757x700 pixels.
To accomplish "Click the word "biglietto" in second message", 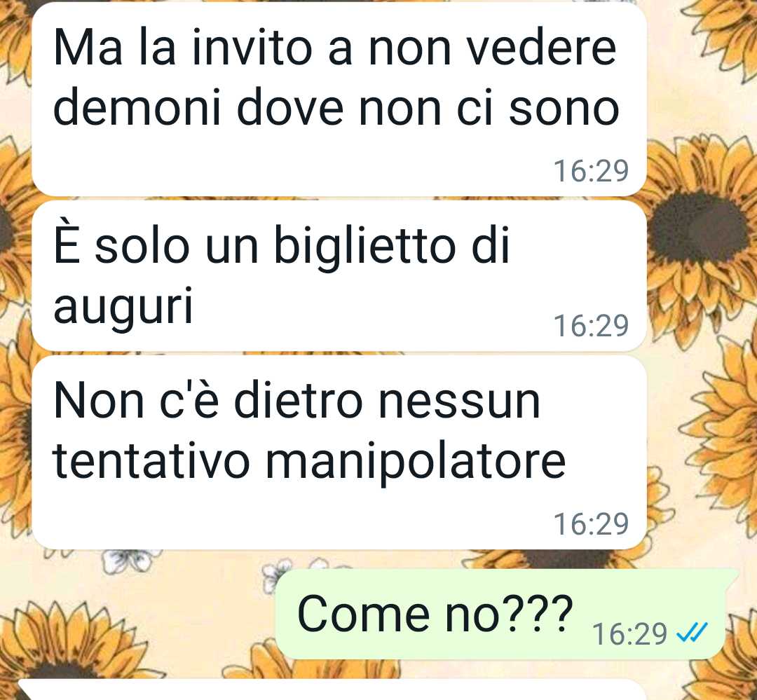I will point(364,246).
